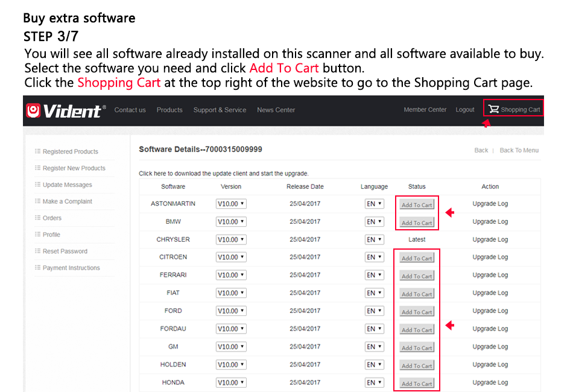
Task: Open Register New Products in sidebar
Action: pos(74,168)
